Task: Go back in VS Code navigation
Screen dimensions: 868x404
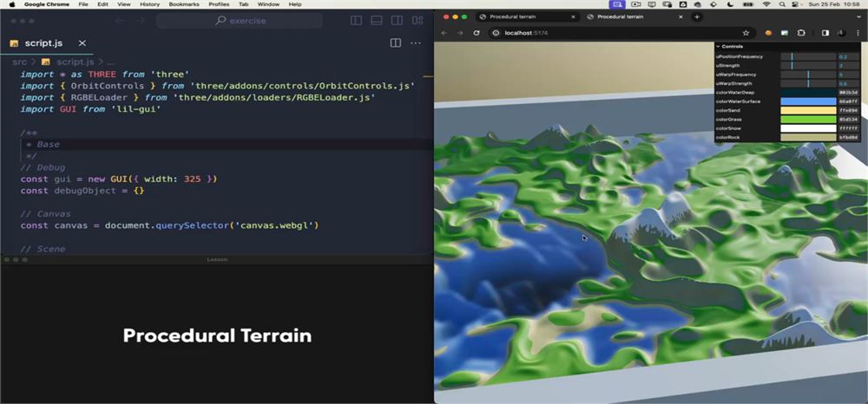Action: click(x=120, y=21)
